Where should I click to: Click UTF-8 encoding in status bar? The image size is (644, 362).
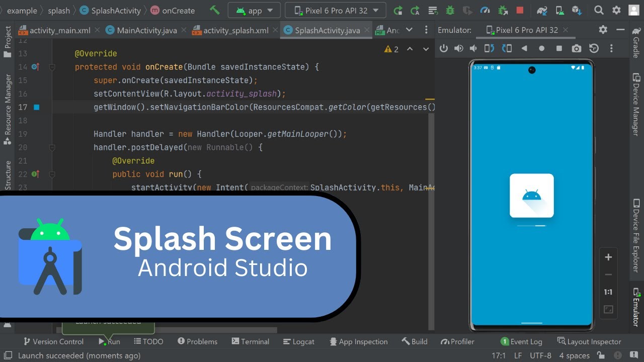coord(540,355)
